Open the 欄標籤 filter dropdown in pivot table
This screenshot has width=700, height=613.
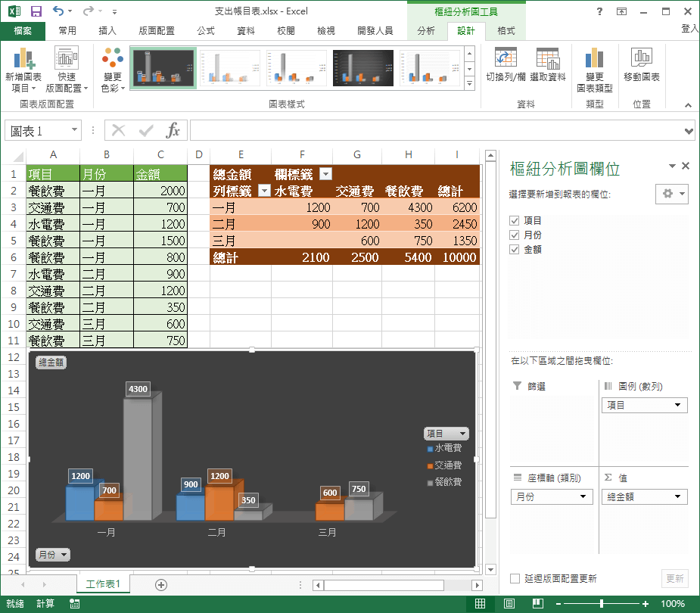(325, 174)
